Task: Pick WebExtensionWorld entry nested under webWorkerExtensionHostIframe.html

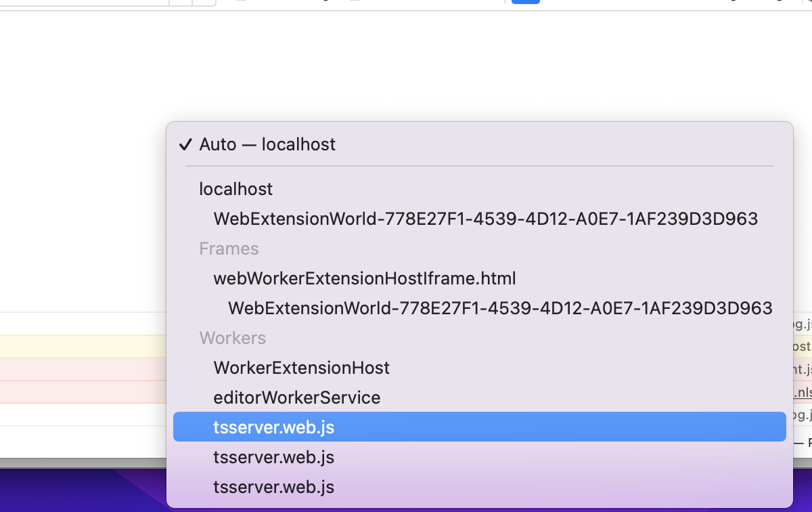Action: pyautogui.click(x=479, y=308)
